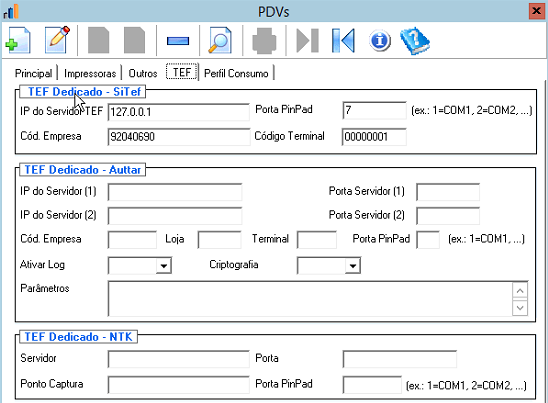Click the second greyed-out document icon

click(135, 40)
